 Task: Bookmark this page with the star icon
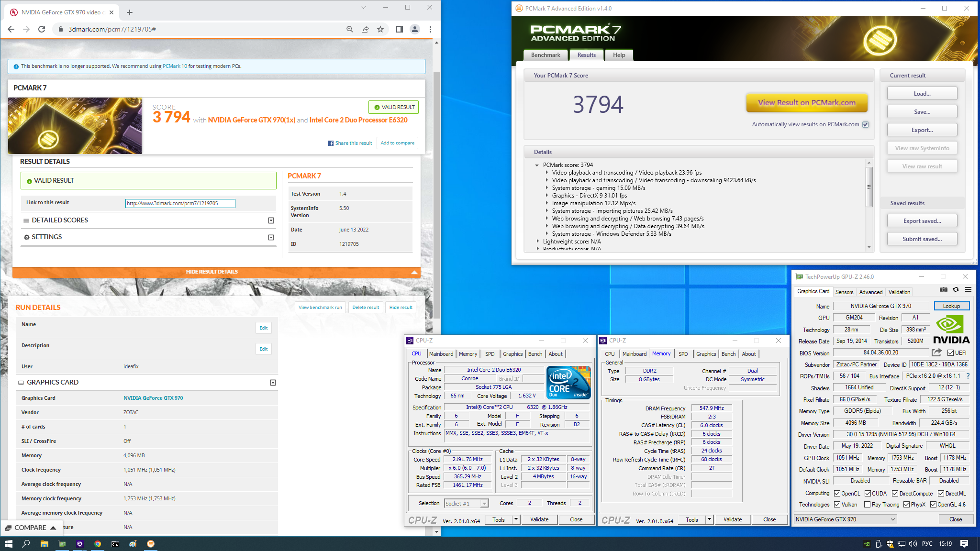[x=380, y=29]
